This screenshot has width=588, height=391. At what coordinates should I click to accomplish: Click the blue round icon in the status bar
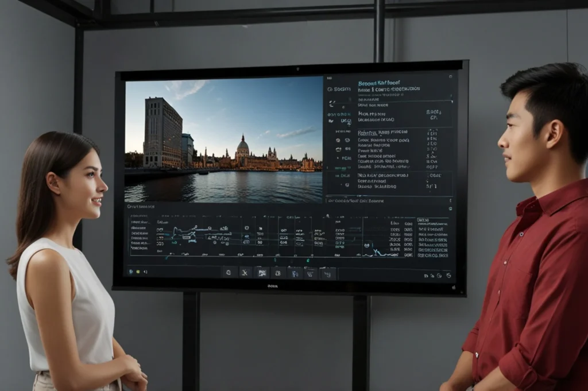(130, 272)
